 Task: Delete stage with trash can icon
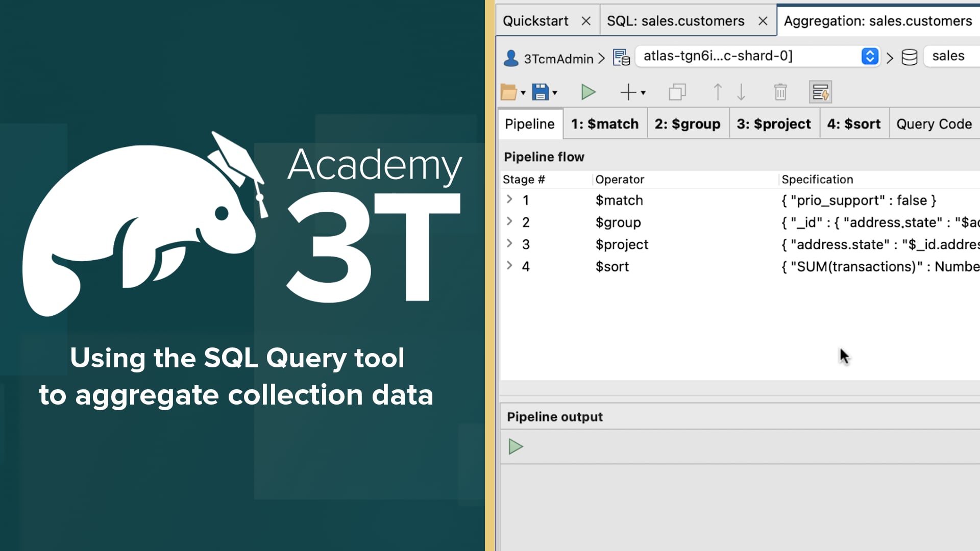click(780, 92)
